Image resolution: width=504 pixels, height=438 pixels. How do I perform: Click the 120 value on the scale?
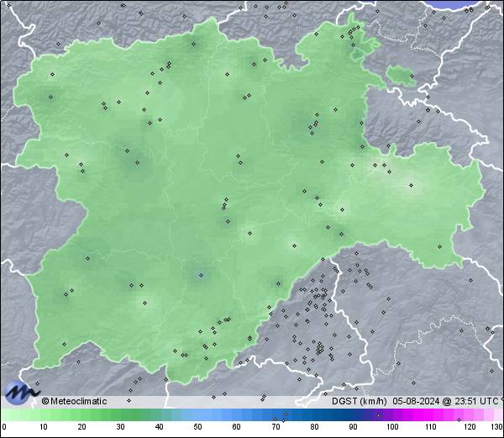[470, 427]
